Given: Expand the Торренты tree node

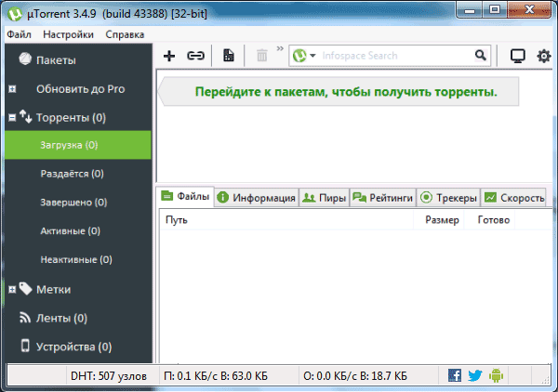Looking at the screenshot, I should point(11,118).
